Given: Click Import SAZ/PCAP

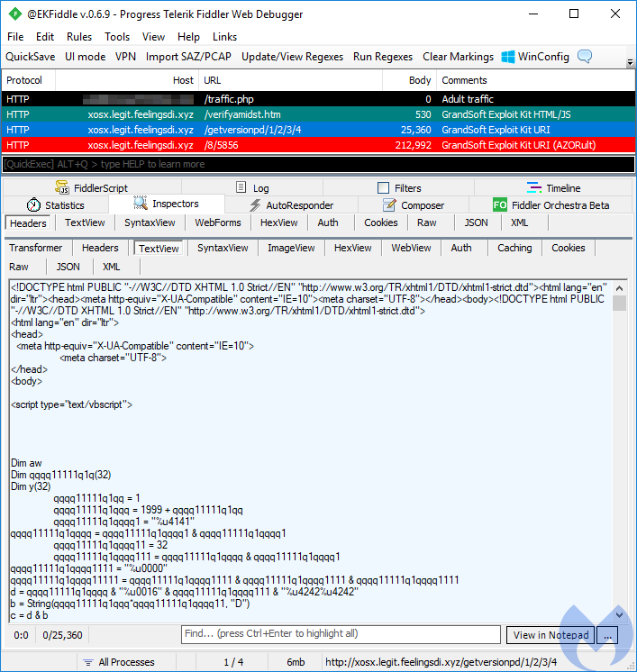Looking at the screenshot, I should (188, 57).
